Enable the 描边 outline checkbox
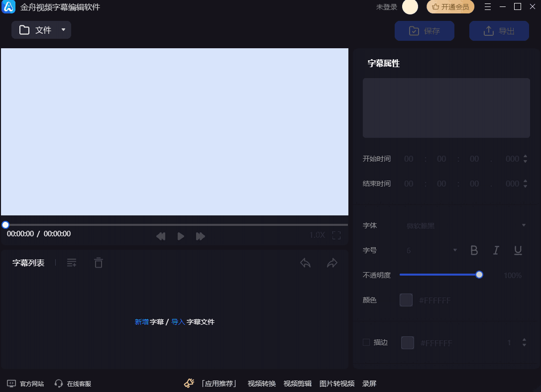 [366, 342]
